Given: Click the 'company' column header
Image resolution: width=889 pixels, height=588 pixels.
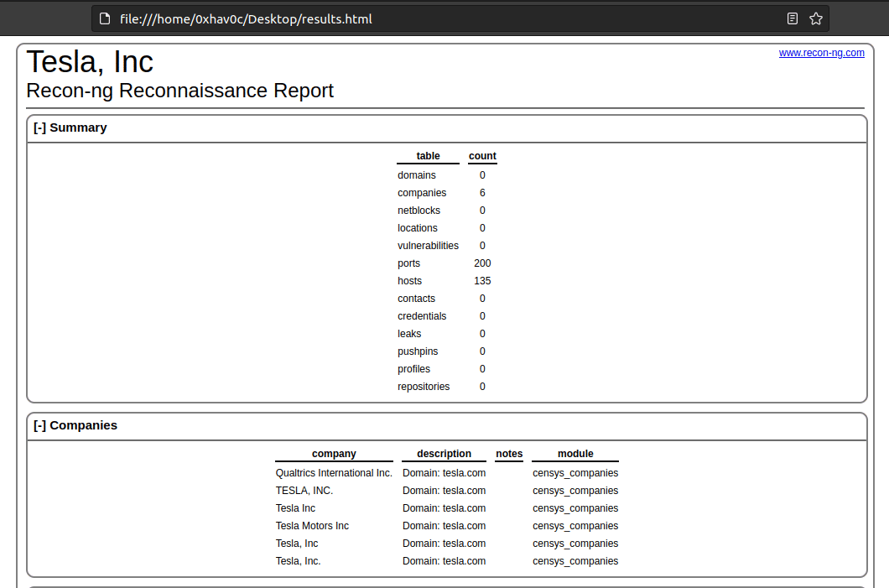Looking at the screenshot, I should click(x=334, y=454).
